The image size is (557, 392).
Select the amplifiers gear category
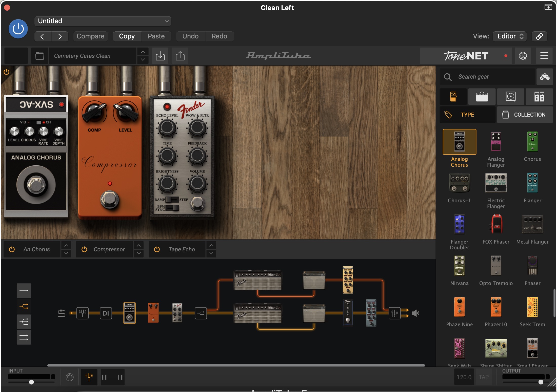point(482,97)
